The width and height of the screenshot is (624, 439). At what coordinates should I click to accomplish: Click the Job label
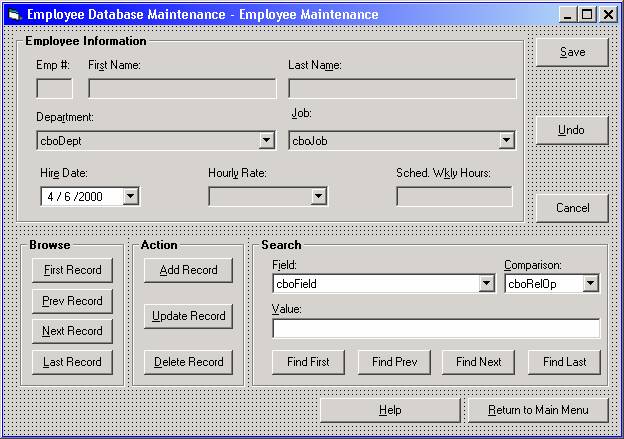click(301, 113)
